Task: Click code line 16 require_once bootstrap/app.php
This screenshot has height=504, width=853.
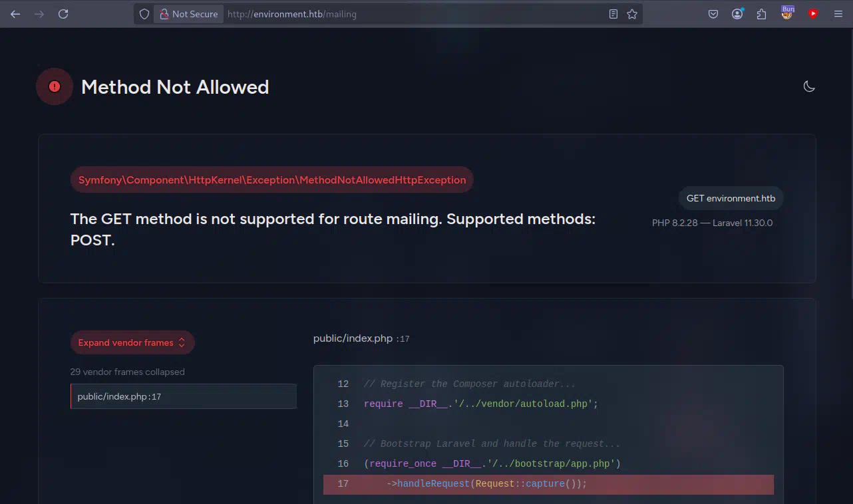Action: 492,463
